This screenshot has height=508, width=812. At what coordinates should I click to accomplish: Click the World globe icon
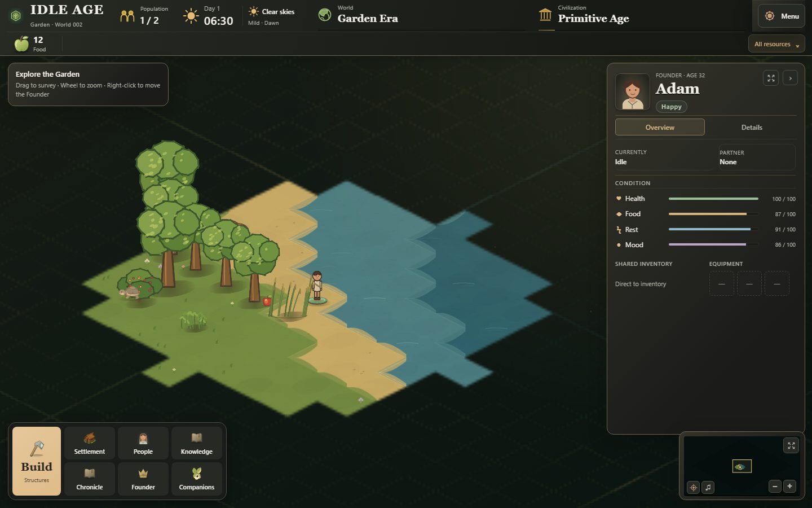pos(325,15)
